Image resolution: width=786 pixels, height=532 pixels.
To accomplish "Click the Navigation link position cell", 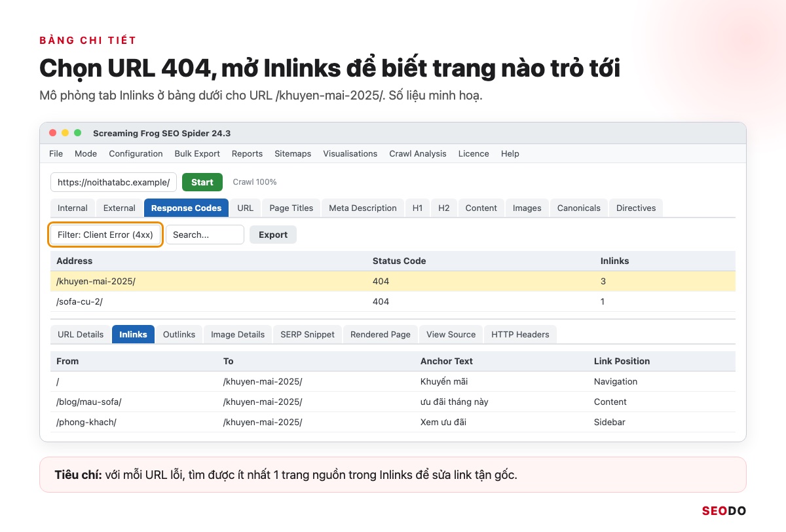I will (x=616, y=381).
